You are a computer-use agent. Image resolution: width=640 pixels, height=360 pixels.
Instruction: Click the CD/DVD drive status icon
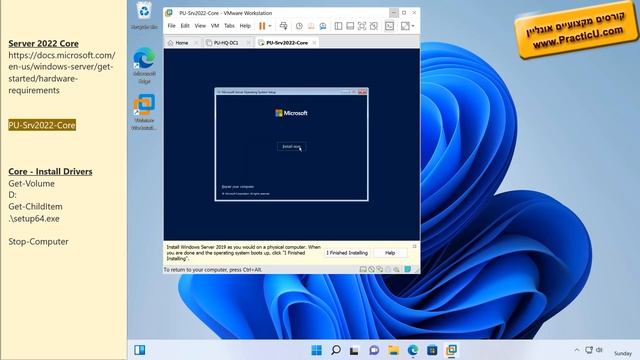371,269
